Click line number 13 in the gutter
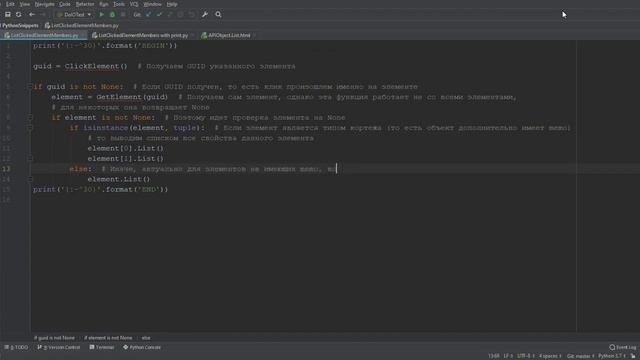This screenshot has height=360, width=640. (7, 169)
